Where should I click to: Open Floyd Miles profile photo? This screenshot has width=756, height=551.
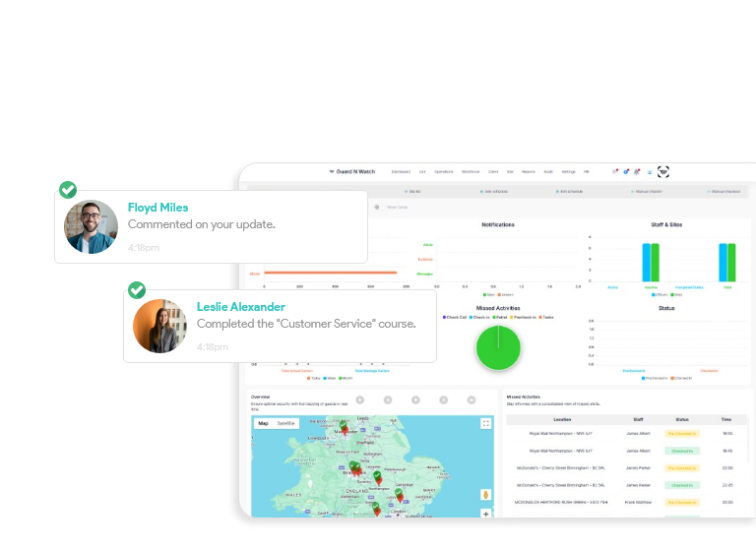click(91, 227)
